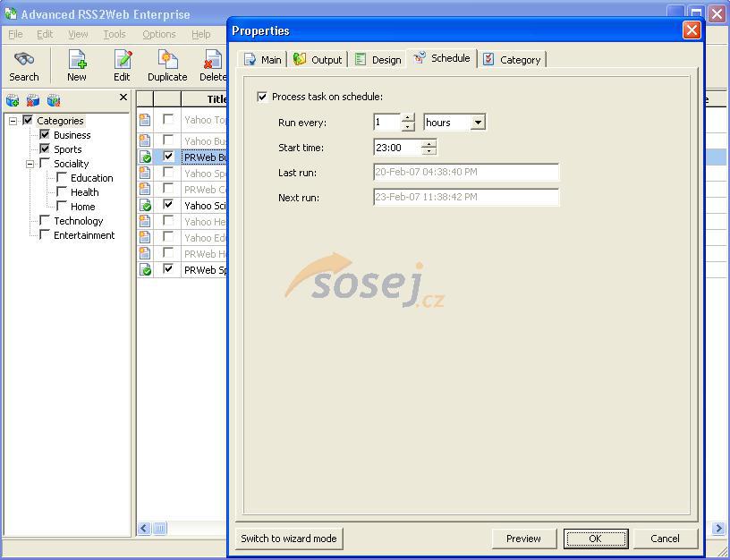Uncheck the Sports category checkbox
730x560 pixels.
point(45,149)
